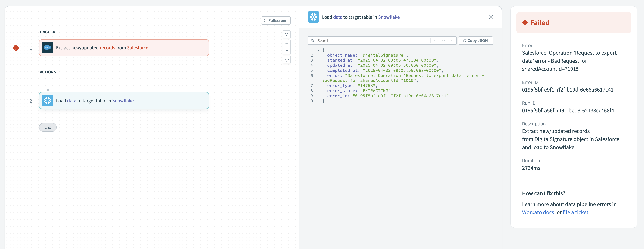Screen dimensions: 644x249
Task: Zoom out the workflow canvas
Action: tap(286, 51)
